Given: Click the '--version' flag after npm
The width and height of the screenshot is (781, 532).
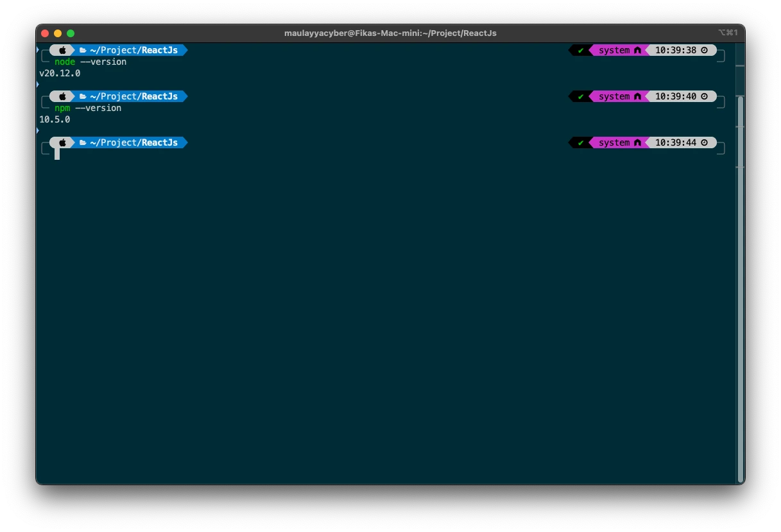Looking at the screenshot, I should (98, 108).
